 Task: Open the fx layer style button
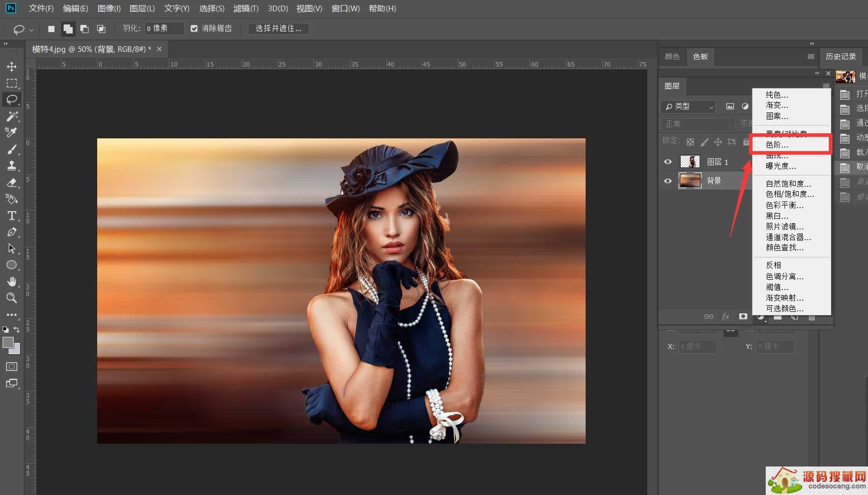click(726, 316)
